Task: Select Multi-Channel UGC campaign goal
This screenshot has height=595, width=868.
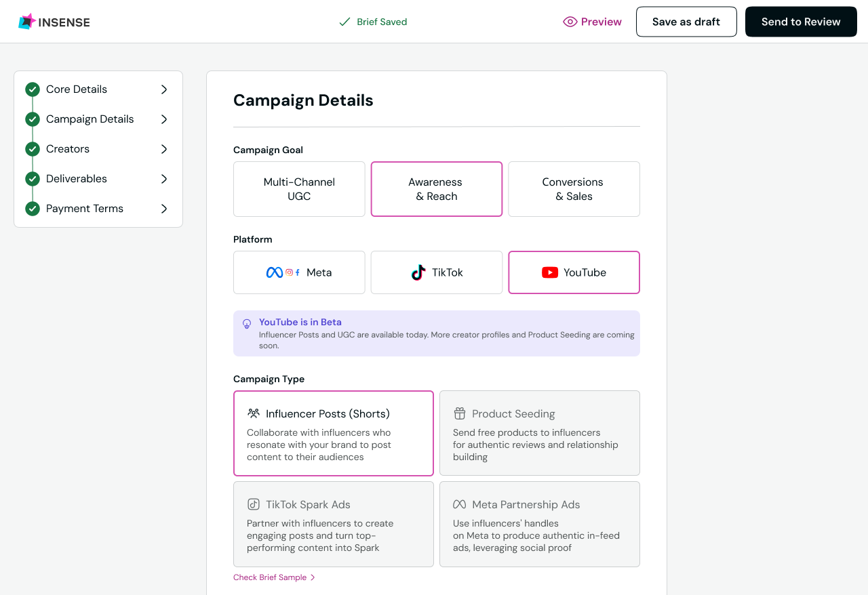Action: tap(299, 189)
